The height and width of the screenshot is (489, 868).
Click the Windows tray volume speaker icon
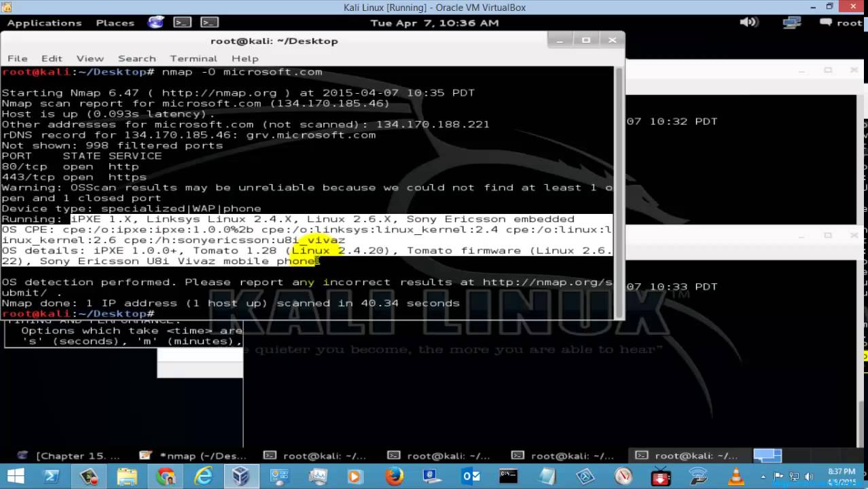(808, 477)
